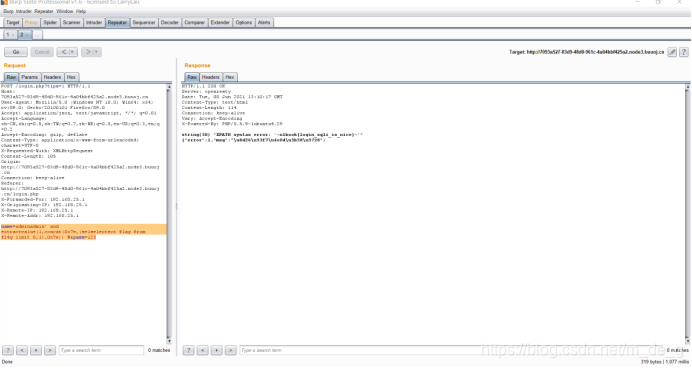Click request search help question mark button
Viewport: 692px width, 368px height.
pos(8,350)
